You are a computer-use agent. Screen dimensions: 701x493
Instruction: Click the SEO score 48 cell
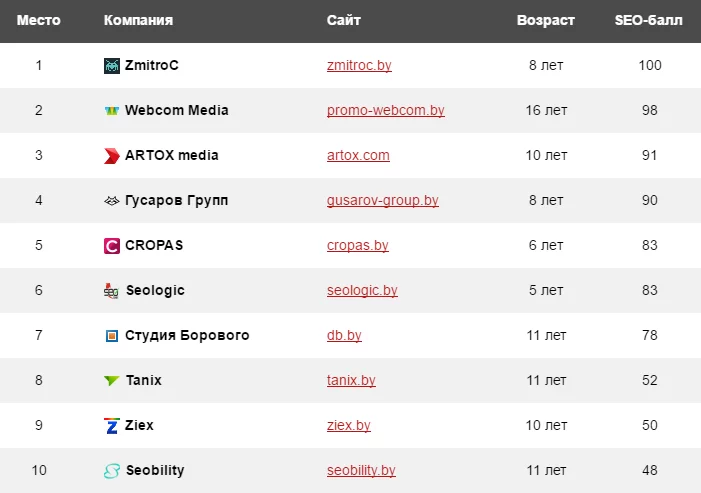(x=650, y=470)
